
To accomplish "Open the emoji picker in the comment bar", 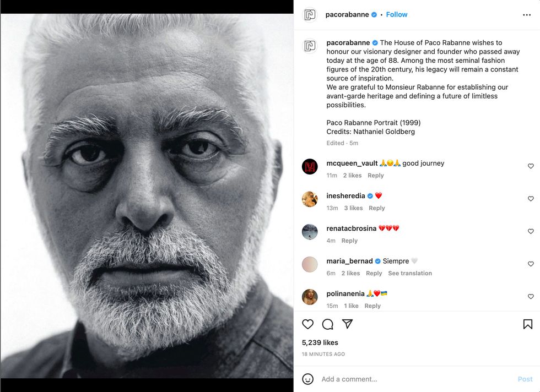I will click(x=309, y=379).
